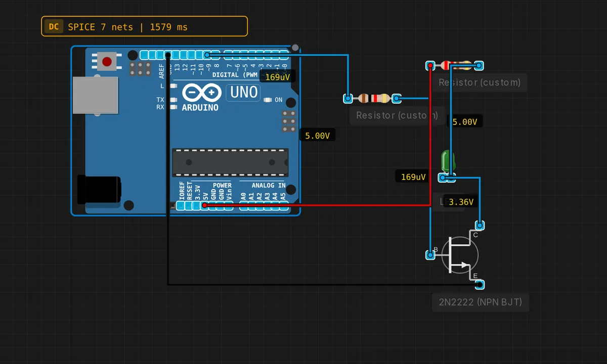
Task: Click digital pin ~10 on Arduino
Action: pyautogui.click(x=200, y=55)
